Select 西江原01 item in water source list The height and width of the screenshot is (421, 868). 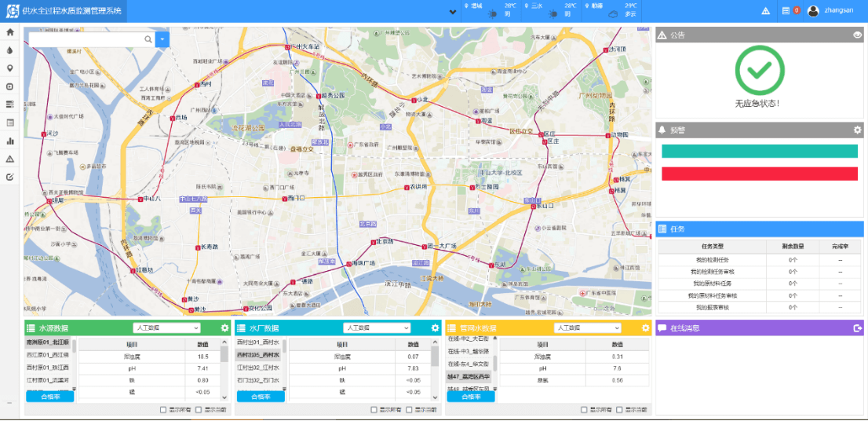48,354
